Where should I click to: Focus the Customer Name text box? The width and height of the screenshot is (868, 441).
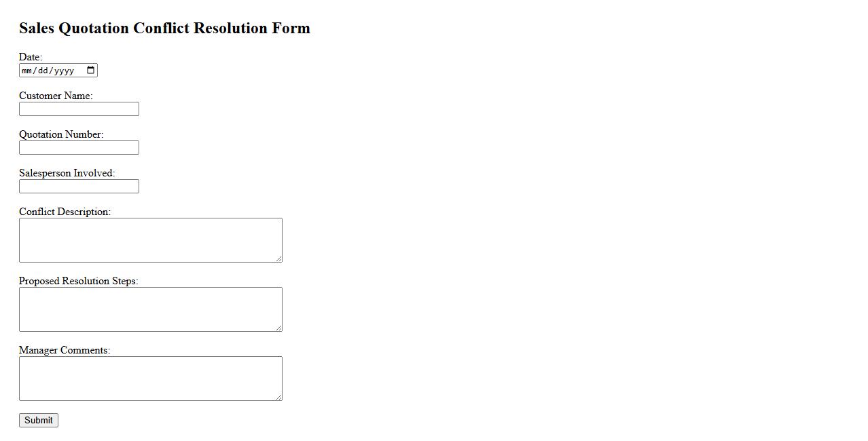coord(79,109)
